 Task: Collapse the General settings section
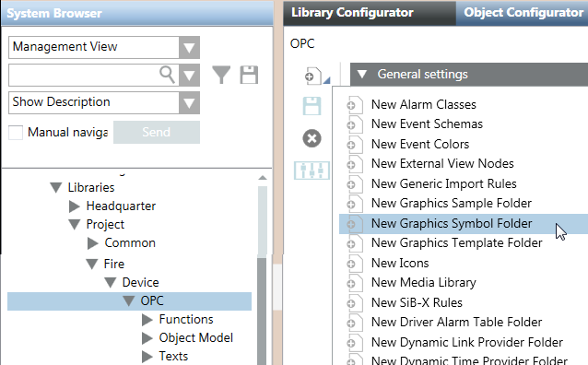[362, 74]
